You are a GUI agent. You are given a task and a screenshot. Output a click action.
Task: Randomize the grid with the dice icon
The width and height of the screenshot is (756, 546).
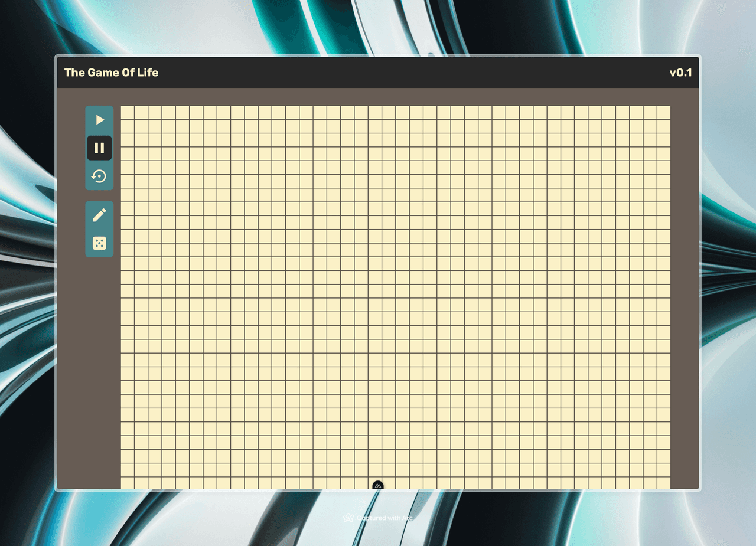pos(99,243)
